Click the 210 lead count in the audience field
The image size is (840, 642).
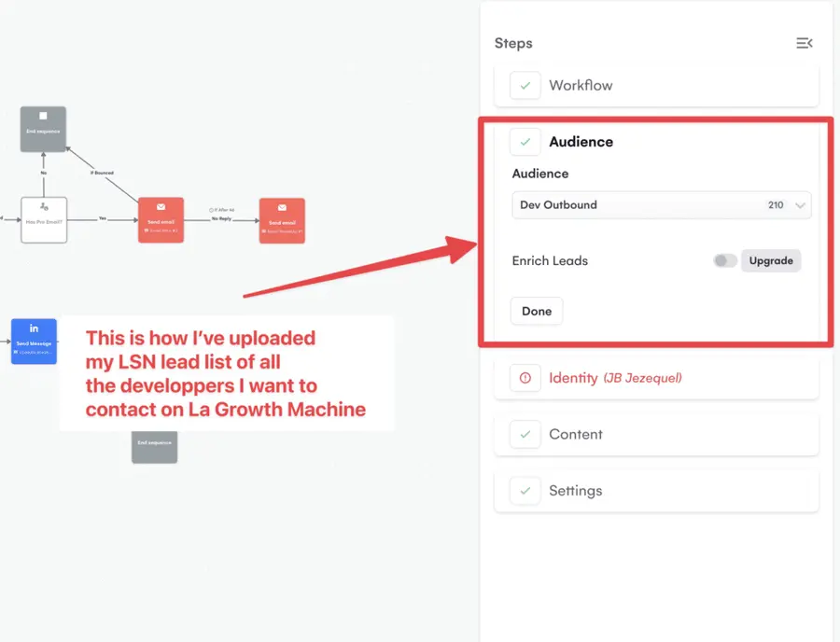coord(776,205)
